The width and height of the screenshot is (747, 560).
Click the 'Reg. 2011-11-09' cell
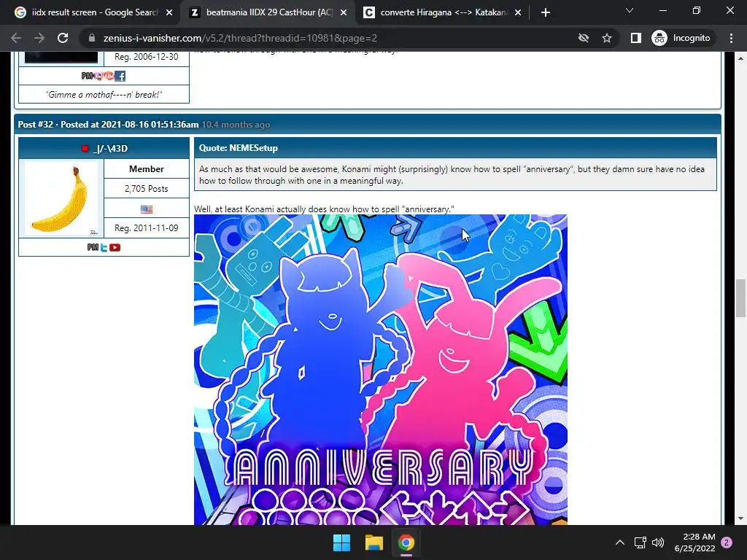pos(146,228)
